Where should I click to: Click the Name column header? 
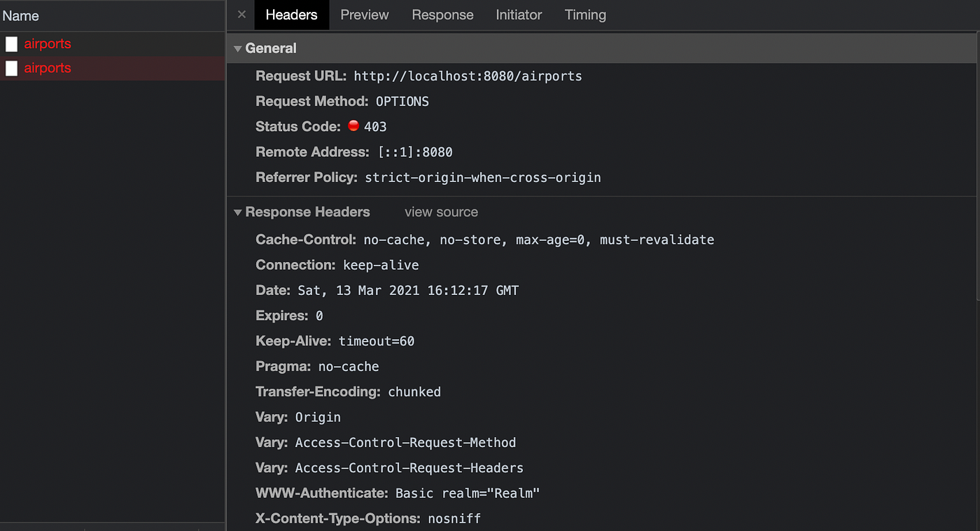pyautogui.click(x=112, y=15)
